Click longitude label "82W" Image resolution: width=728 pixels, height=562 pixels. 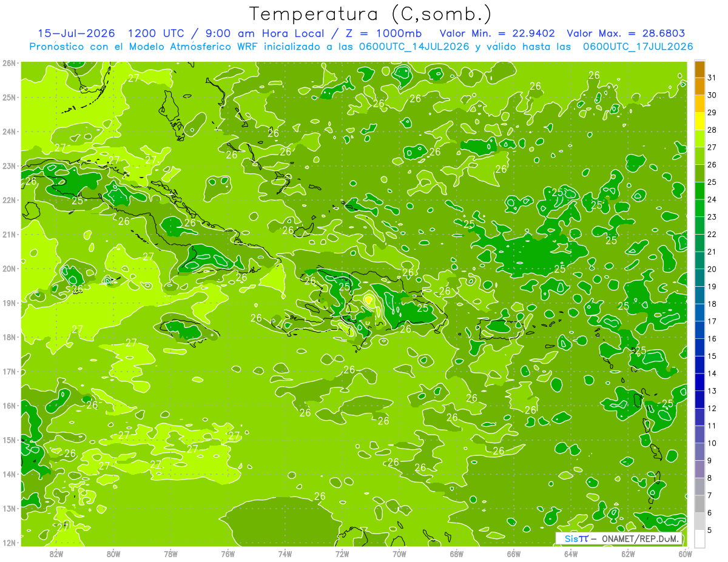click(x=56, y=554)
